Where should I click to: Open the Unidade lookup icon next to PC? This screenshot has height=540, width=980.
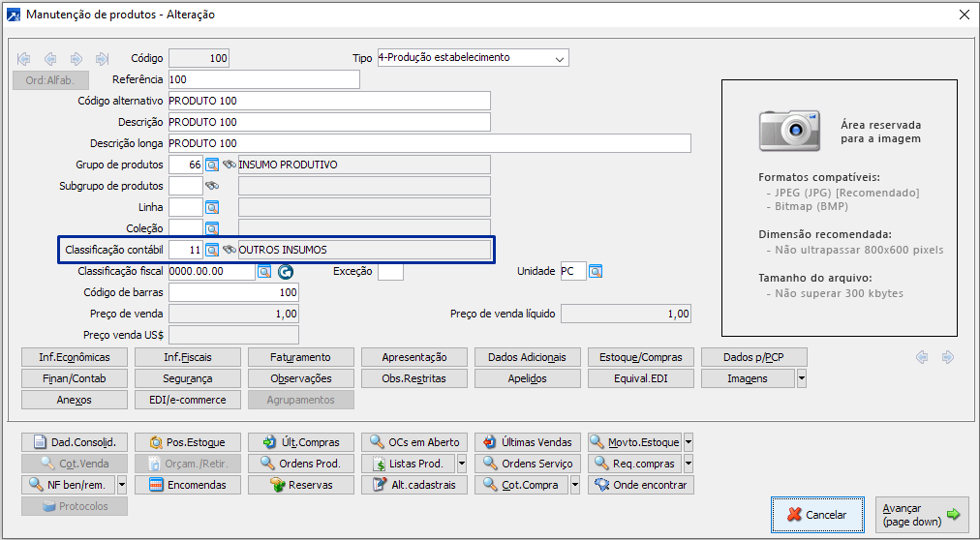click(596, 271)
